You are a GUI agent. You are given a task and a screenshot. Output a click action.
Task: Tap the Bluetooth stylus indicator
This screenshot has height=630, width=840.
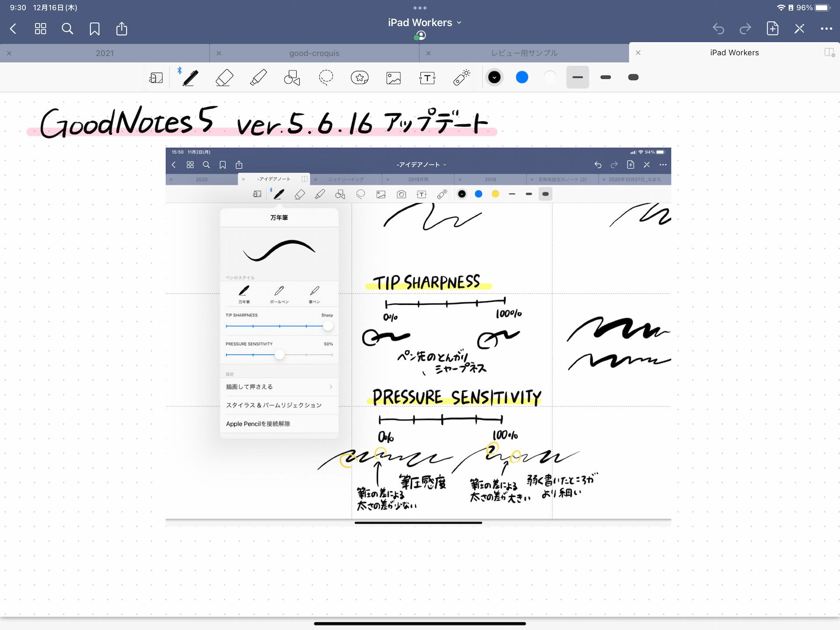(x=179, y=70)
